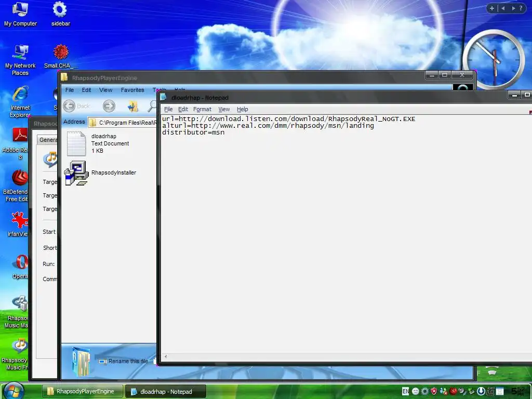
Task: Click the EN language indicator in tray
Action: [x=405, y=391]
